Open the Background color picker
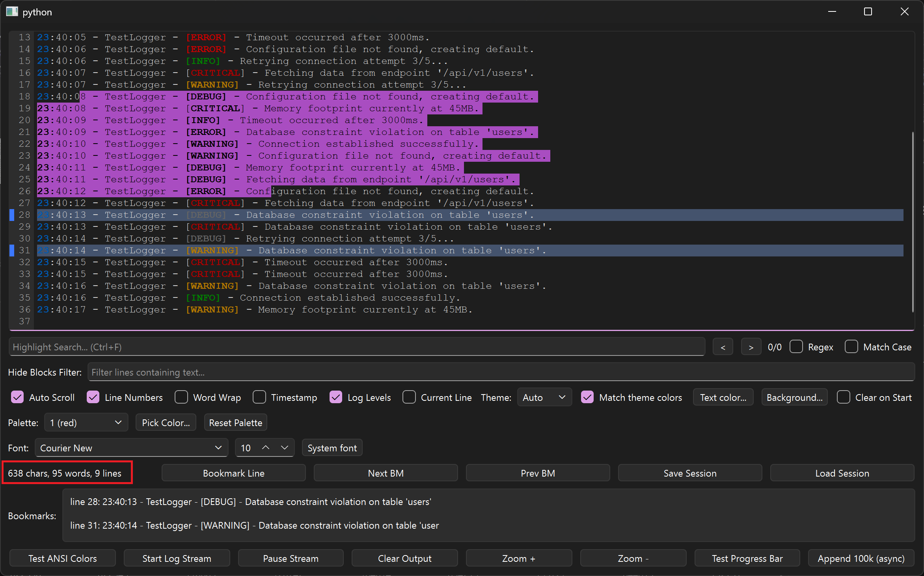This screenshot has width=924, height=576. (x=794, y=397)
